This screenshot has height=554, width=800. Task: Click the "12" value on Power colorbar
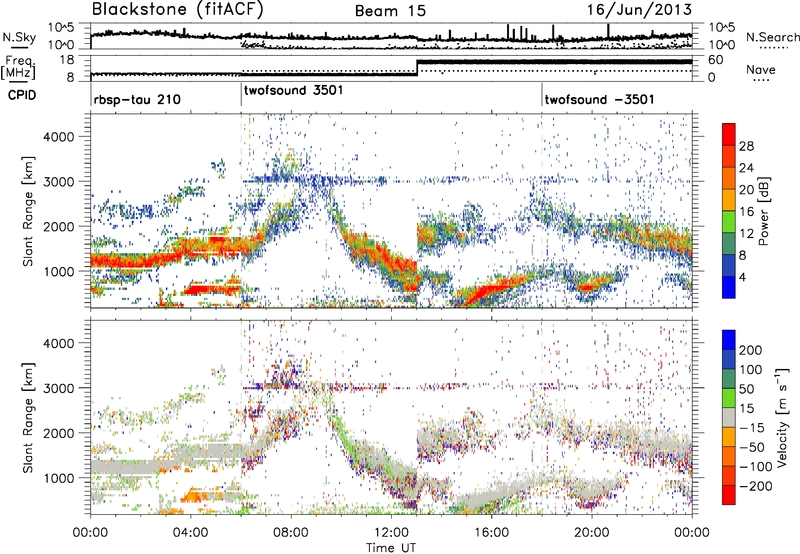point(746,234)
